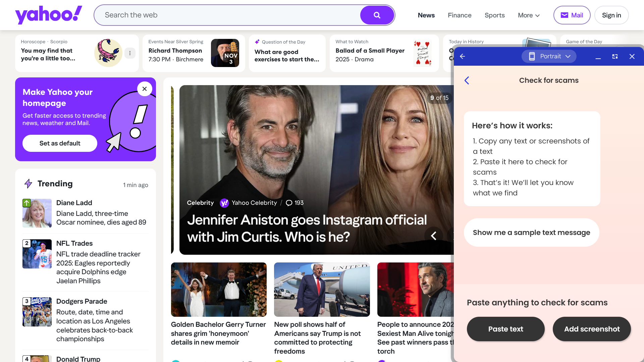Open the News tab
The height and width of the screenshot is (362, 644).
click(x=426, y=15)
